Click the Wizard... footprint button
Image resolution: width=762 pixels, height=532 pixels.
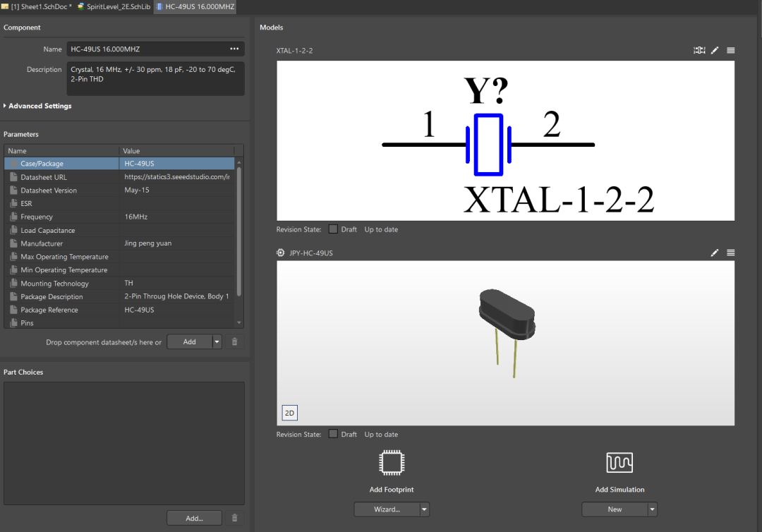click(x=387, y=509)
